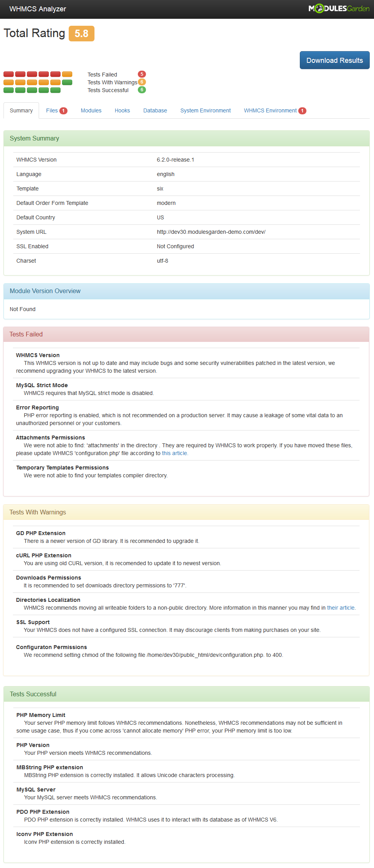Select the '6.2.0-release.1' version value

point(175,160)
